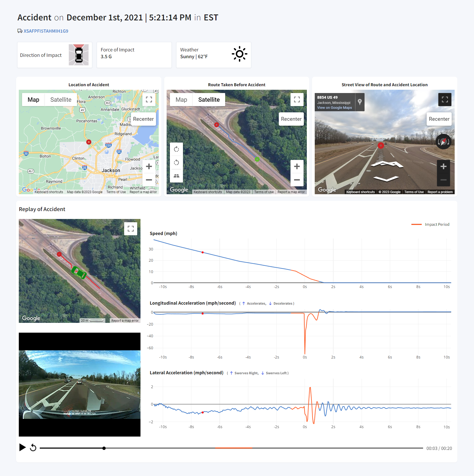Reset rotation on the Route Taken satellite map
Screen dimensions: 474x476
tap(176, 162)
